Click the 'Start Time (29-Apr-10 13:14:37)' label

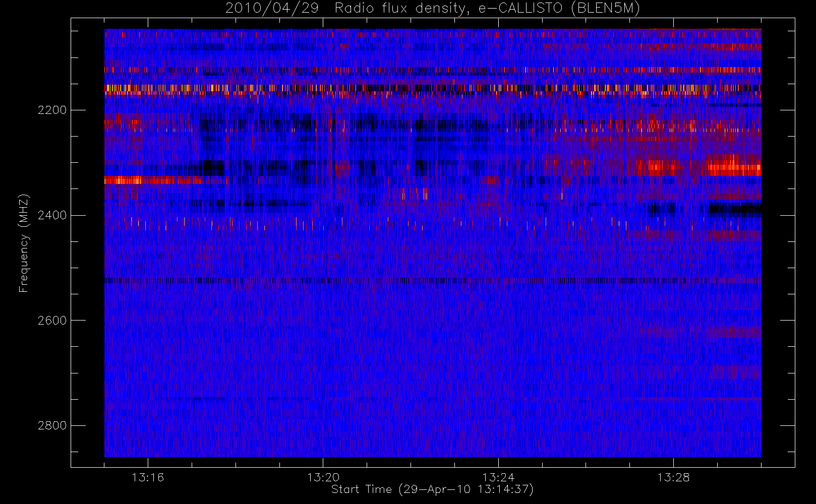point(432,489)
